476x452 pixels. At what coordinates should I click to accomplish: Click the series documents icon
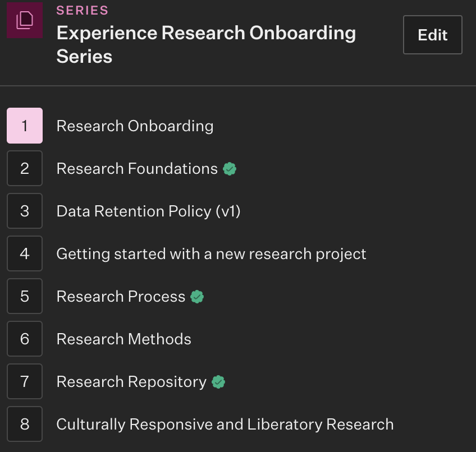25,21
